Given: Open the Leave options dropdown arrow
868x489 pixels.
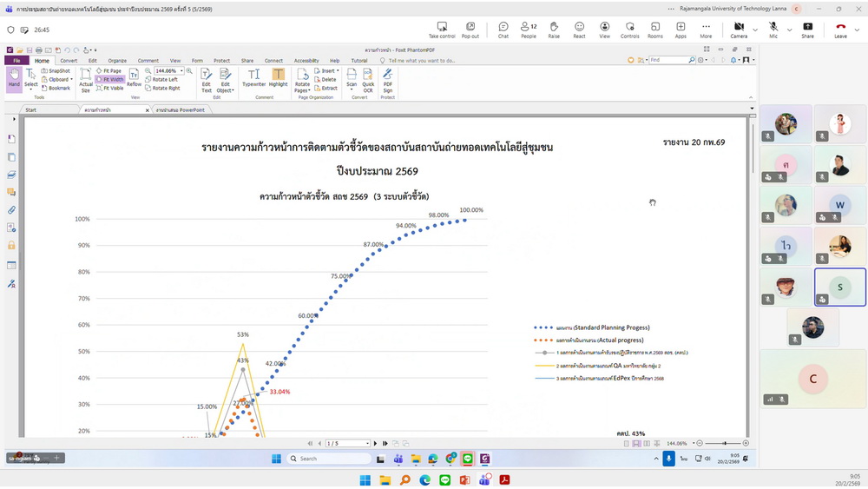Looking at the screenshot, I should pyautogui.click(x=856, y=30).
